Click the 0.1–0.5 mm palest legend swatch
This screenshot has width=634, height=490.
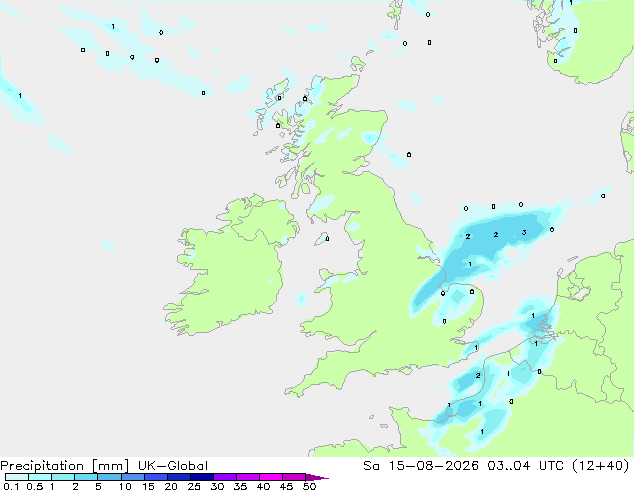(17, 477)
